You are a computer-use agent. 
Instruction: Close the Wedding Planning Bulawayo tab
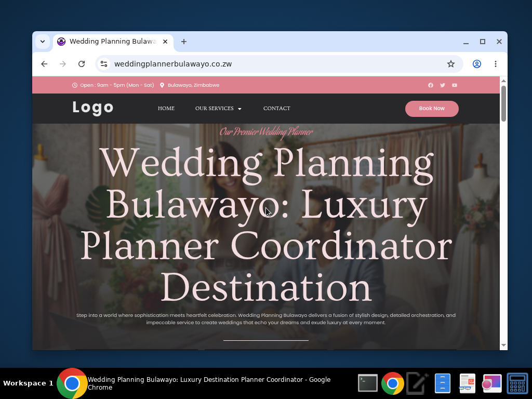(165, 42)
